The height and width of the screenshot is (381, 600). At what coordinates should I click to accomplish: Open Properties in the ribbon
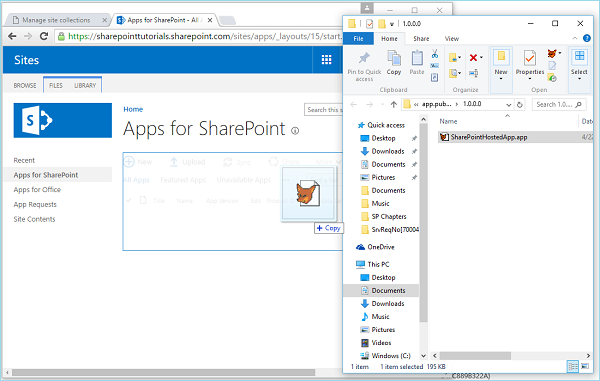pyautogui.click(x=530, y=64)
